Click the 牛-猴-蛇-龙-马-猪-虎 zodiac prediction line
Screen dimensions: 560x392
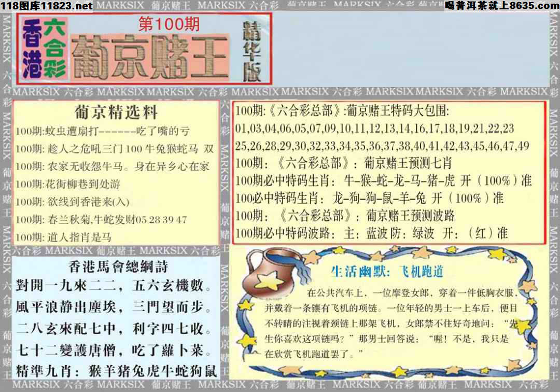(x=384, y=180)
